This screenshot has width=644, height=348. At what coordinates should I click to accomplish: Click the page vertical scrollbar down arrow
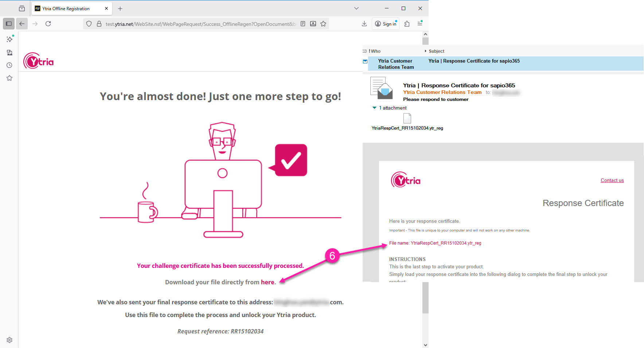pos(425,344)
